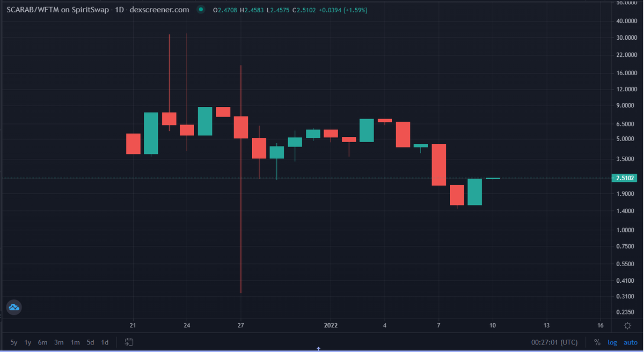
Task: Click the 27 date label on time axis
Action: click(x=241, y=325)
